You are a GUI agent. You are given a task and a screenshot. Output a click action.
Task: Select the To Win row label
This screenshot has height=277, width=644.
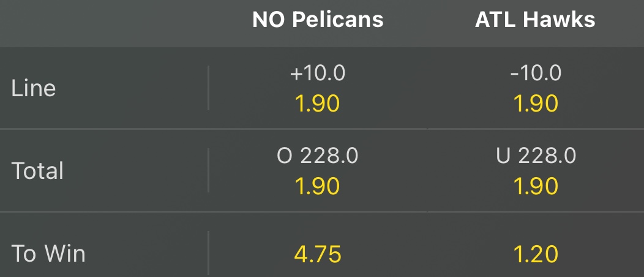tap(48, 254)
